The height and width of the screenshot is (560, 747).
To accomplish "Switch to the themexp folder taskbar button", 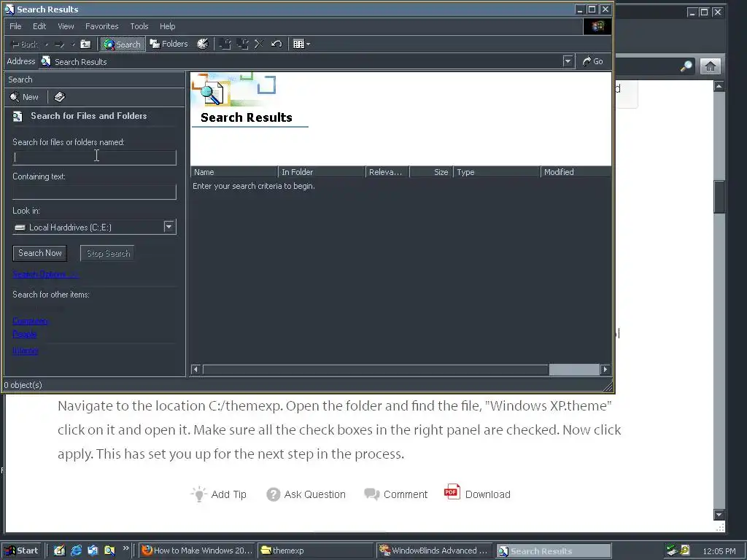I will (x=315, y=551).
